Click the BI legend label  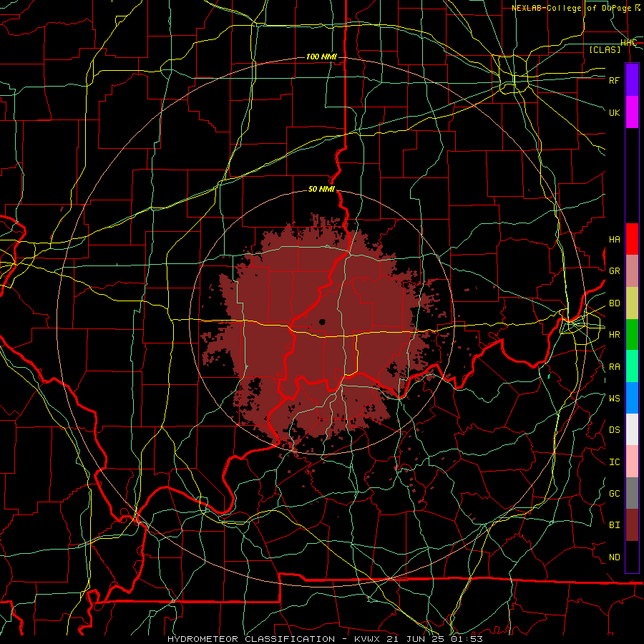tap(615, 525)
